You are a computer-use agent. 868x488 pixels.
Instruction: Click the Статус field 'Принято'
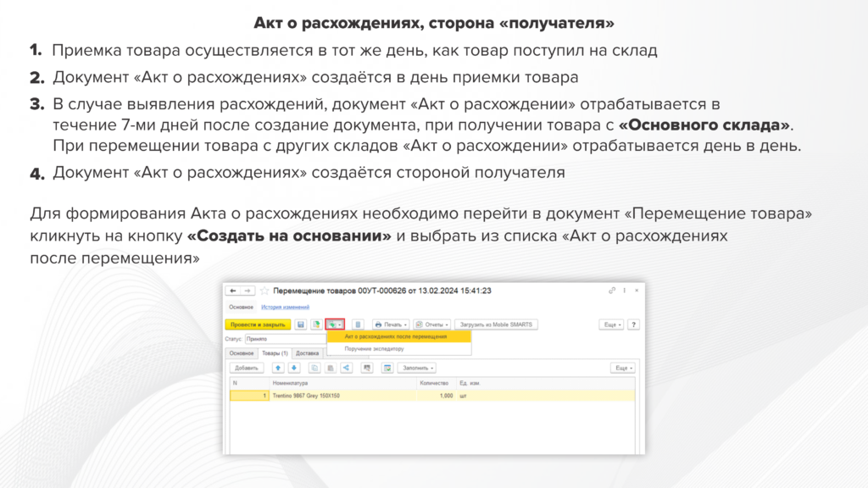pyautogui.click(x=286, y=339)
